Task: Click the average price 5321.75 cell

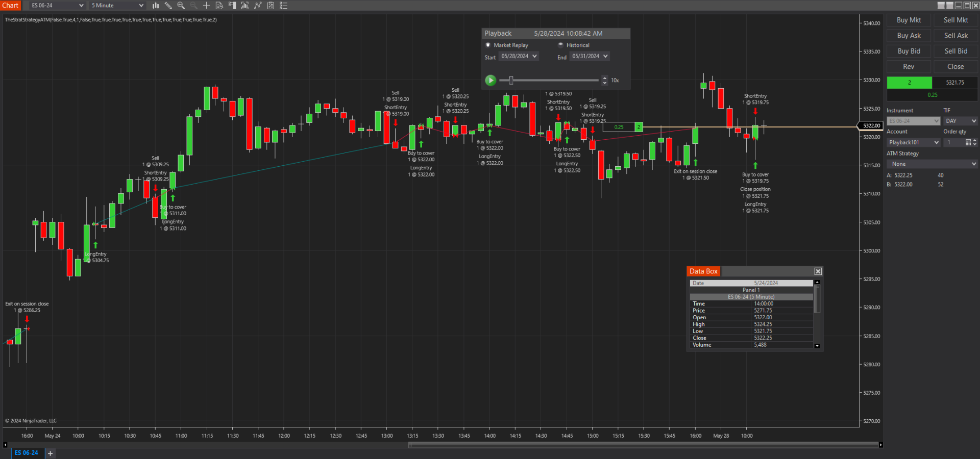Action: tap(955, 83)
